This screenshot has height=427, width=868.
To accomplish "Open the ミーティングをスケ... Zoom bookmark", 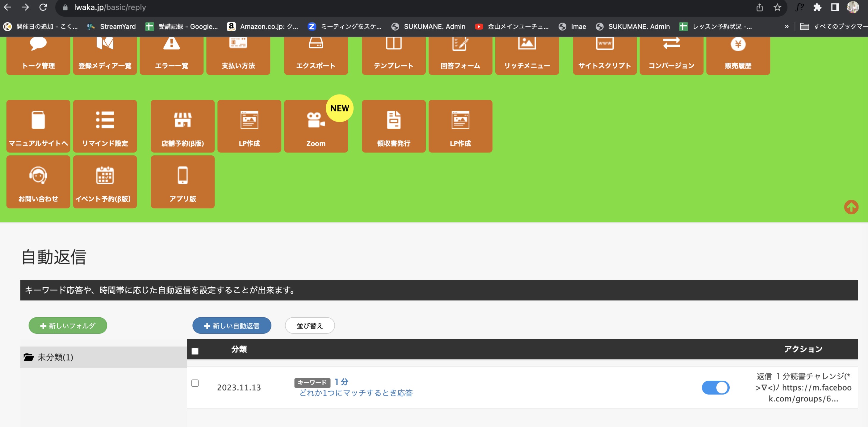I will click(x=345, y=26).
